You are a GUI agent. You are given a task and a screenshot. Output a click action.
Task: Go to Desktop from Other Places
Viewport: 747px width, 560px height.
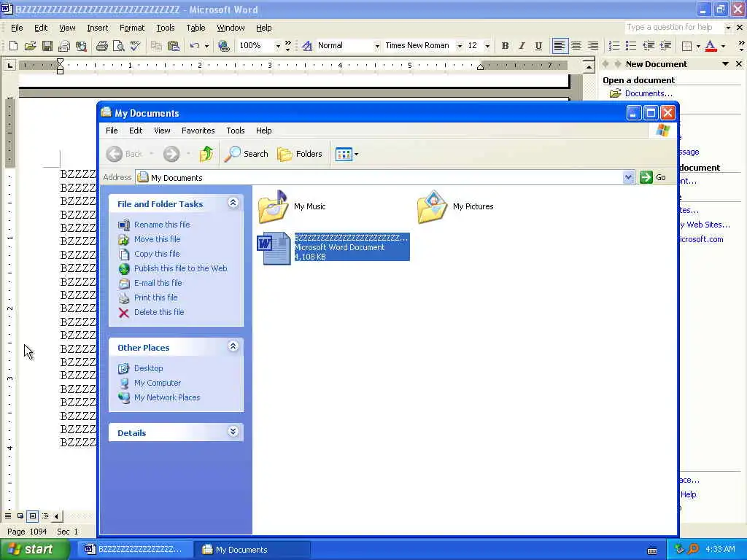click(x=149, y=368)
